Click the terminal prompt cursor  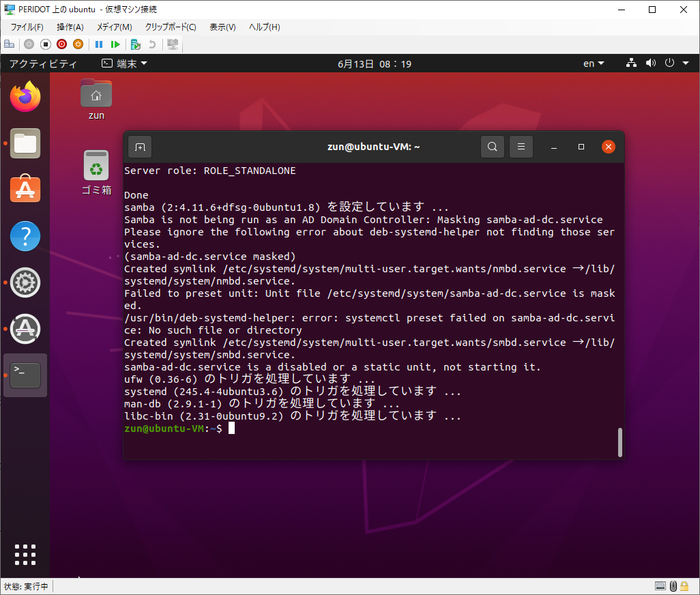[231, 429]
